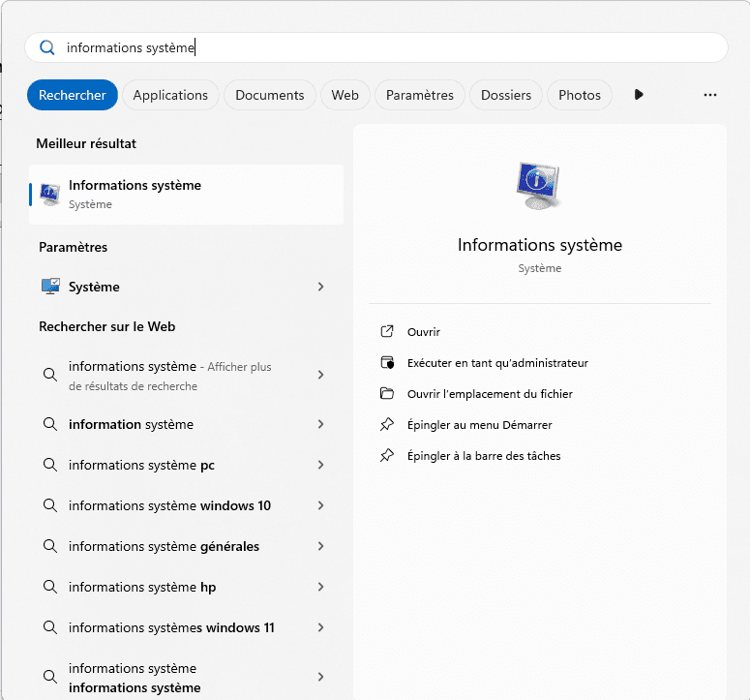This screenshot has height=700, width=750.
Task: Click the Informations système icon in best result
Action: coord(49,195)
